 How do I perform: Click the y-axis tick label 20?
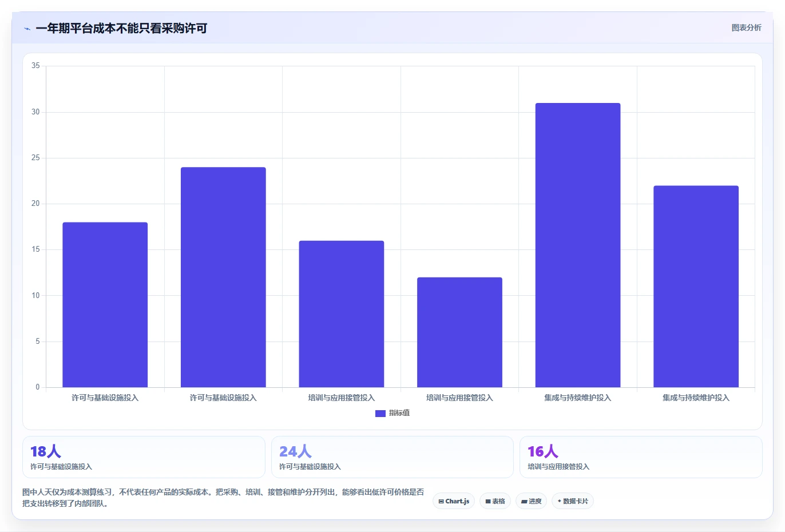coord(35,204)
